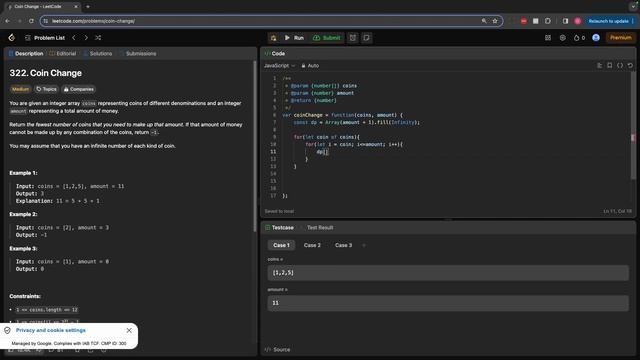Click the Example 1 heading

tap(23, 173)
